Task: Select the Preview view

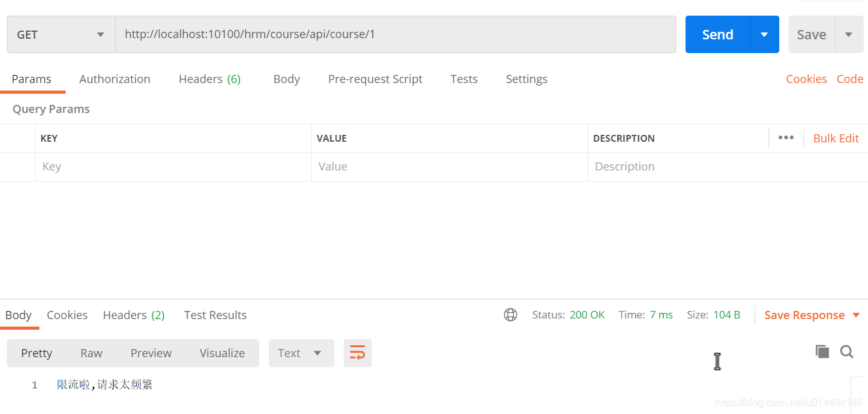Action: pyautogui.click(x=151, y=353)
